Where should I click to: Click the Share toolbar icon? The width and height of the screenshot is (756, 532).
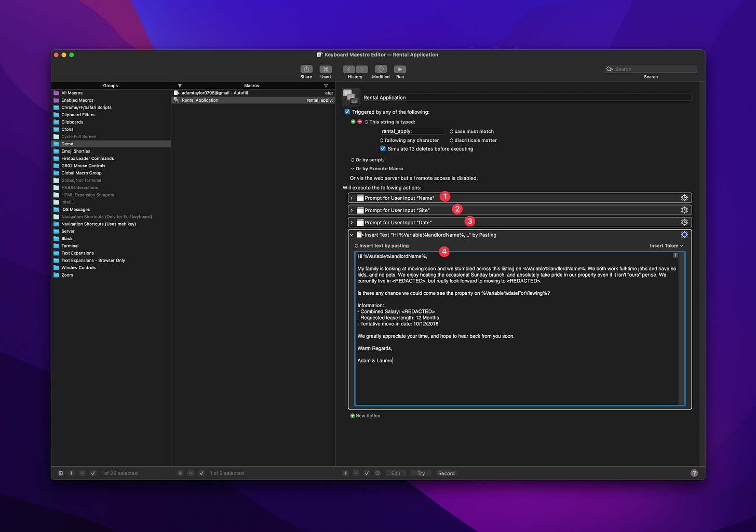pos(306,69)
